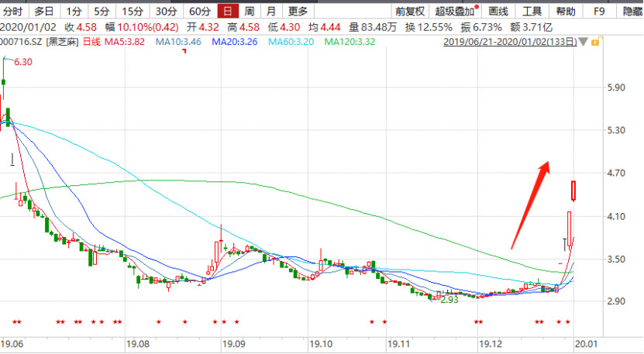Viewport: 644px width, 354px height.
Task: Switch chart to 15分 period
Action: [133, 11]
